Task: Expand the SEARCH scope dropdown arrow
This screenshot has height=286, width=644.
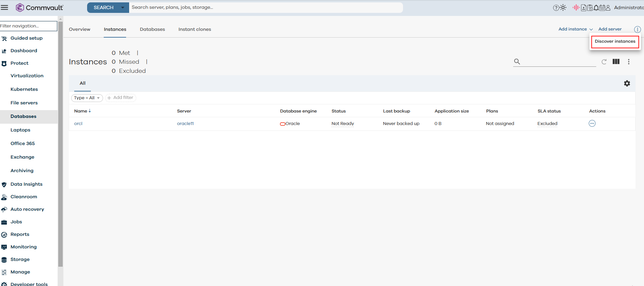Action: pos(123,7)
